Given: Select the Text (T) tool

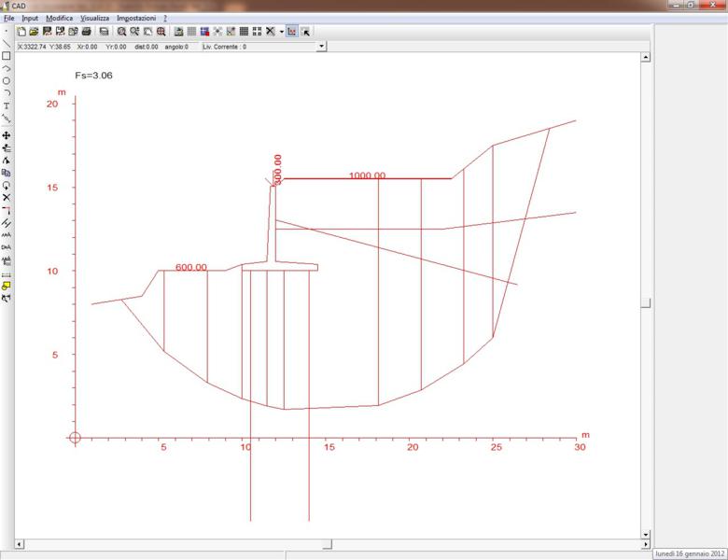Looking at the screenshot, I should 6,105.
